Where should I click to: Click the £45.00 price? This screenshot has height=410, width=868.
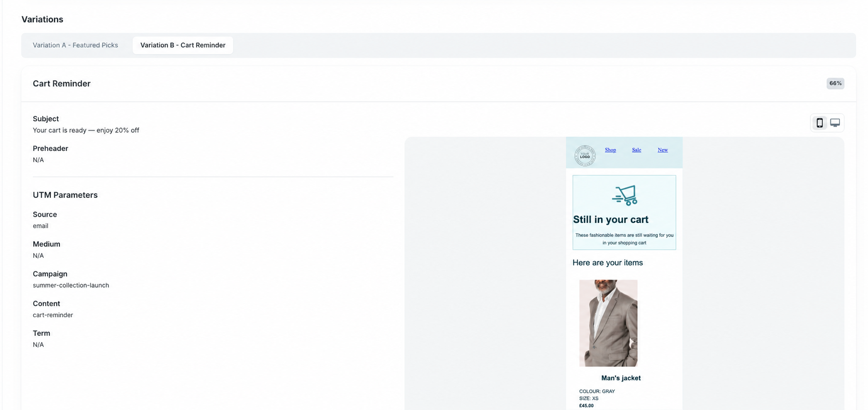[586, 406]
